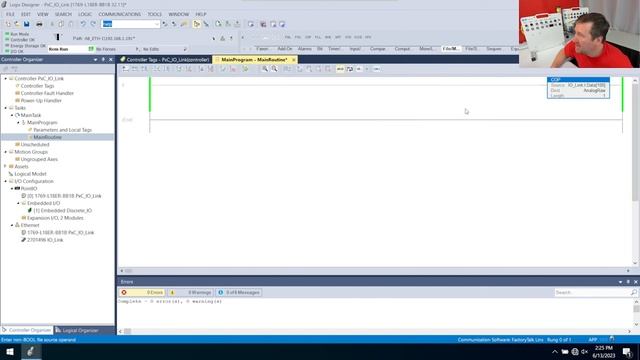
Task: Open the Controller Organizer panel options arrow
Action: point(96,60)
